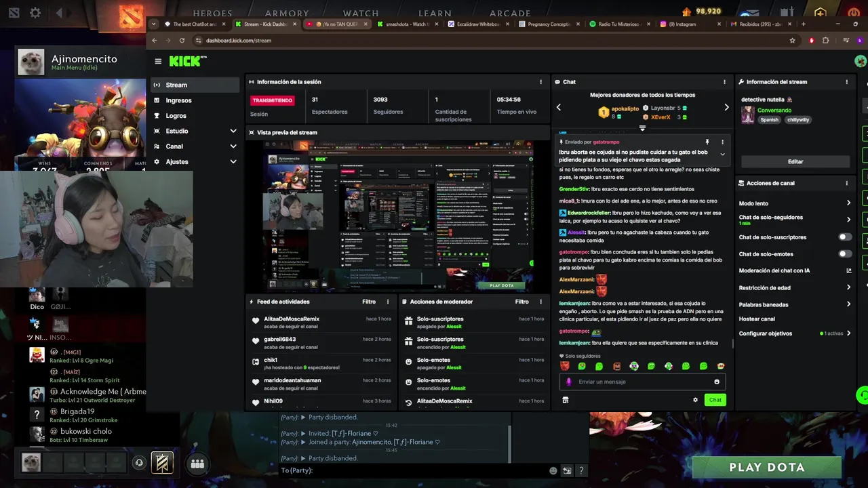Image resolution: width=868 pixels, height=488 pixels.
Task: Open activity feed three-dot menu
Action: (388, 302)
